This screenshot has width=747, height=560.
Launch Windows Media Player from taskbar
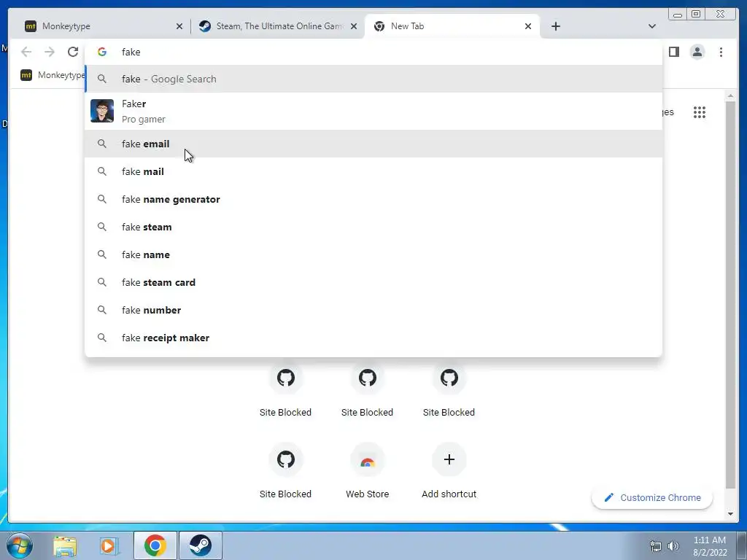pyautogui.click(x=109, y=545)
